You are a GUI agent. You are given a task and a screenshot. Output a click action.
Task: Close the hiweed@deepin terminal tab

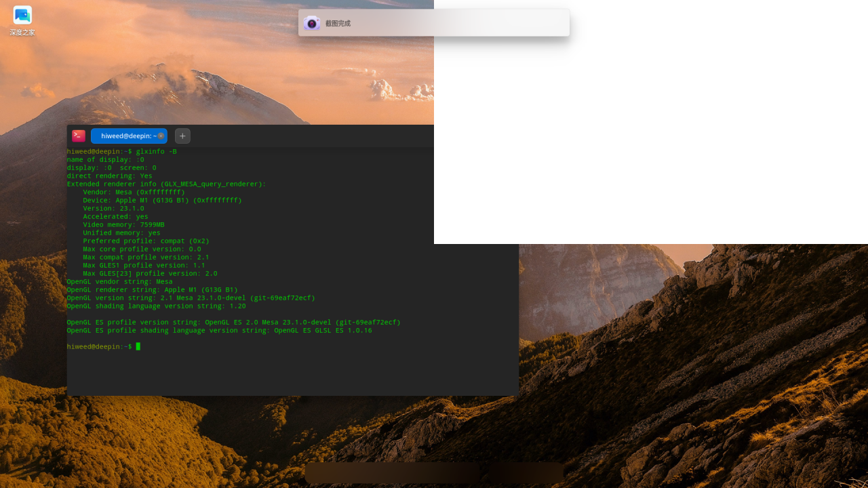tap(161, 136)
